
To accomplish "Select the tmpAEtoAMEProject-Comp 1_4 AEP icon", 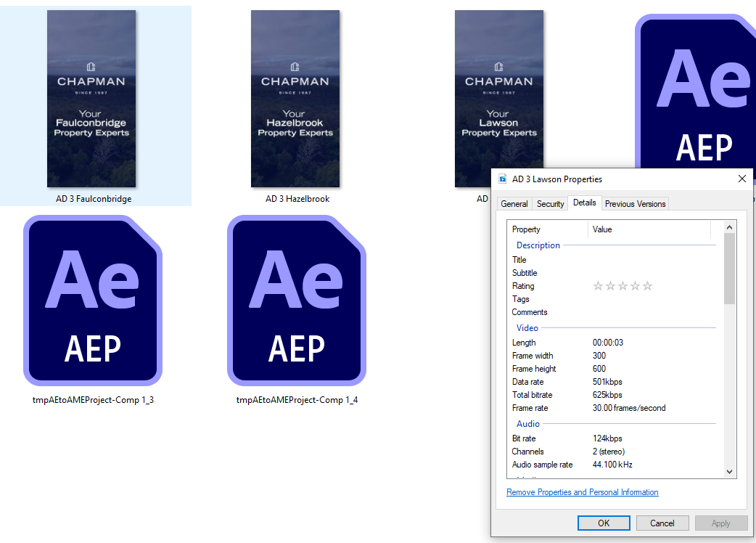I will pyautogui.click(x=297, y=301).
